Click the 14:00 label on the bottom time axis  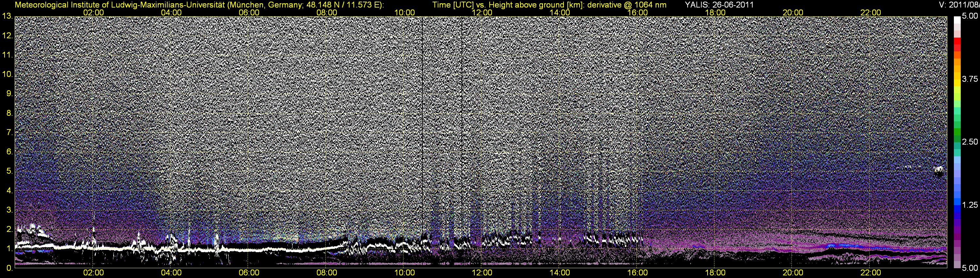pyautogui.click(x=560, y=273)
